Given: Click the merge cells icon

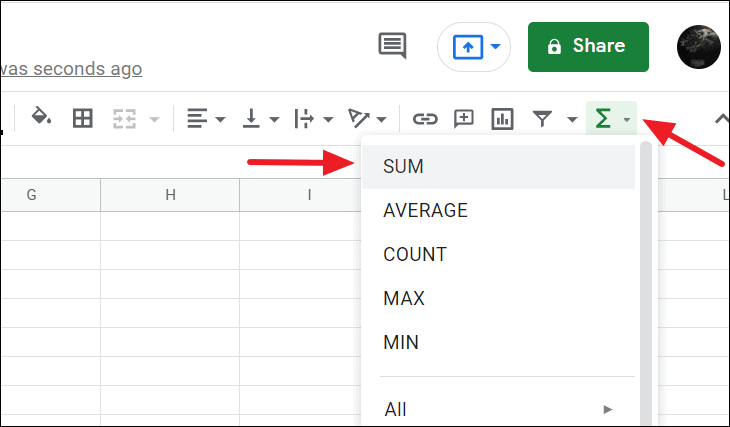Looking at the screenshot, I should point(124,119).
